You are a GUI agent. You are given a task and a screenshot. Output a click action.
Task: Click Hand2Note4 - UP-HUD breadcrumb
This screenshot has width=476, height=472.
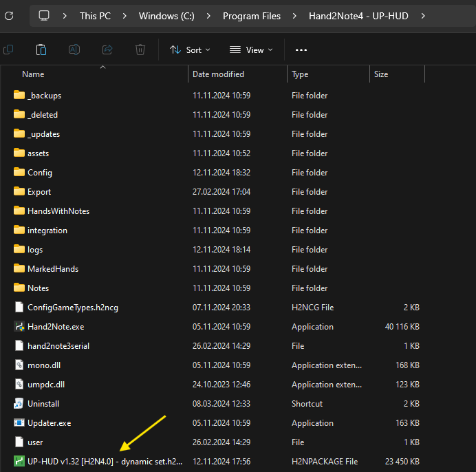(x=358, y=16)
